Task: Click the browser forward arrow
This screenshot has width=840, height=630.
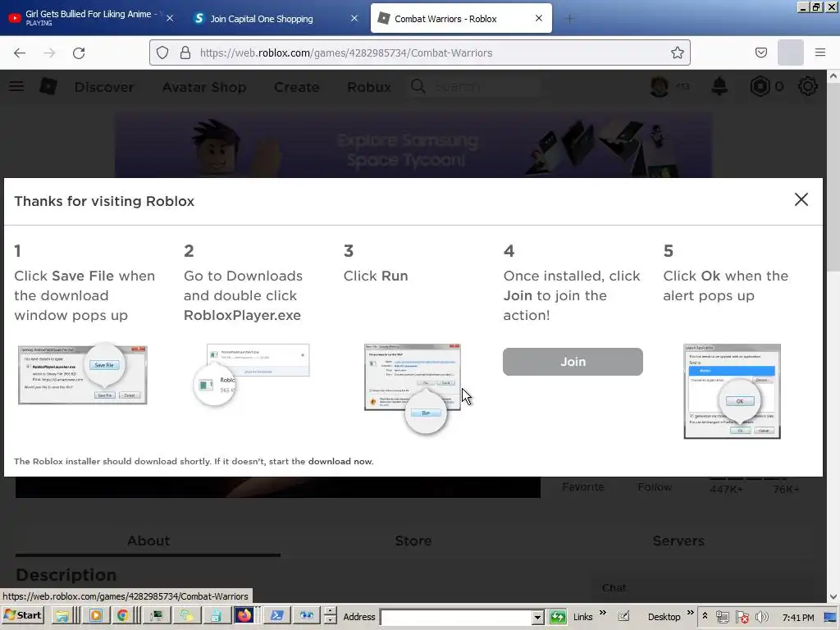Action: pyautogui.click(x=49, y=53)
